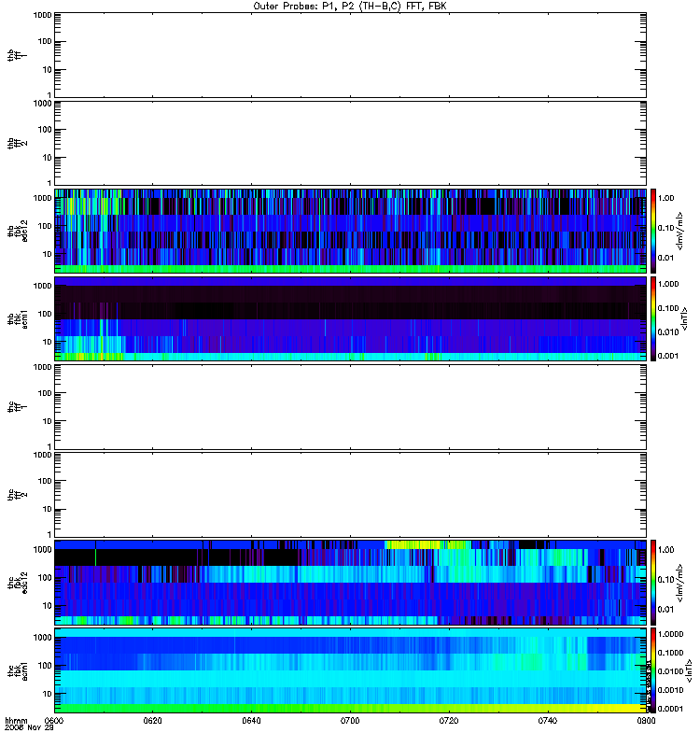Select the 0740 time axis label
The image size is (700, 747).
tap(548, 721)
